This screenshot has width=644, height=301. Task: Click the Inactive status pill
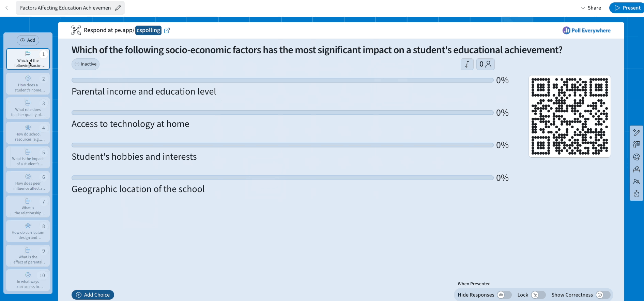coord(86,64)
